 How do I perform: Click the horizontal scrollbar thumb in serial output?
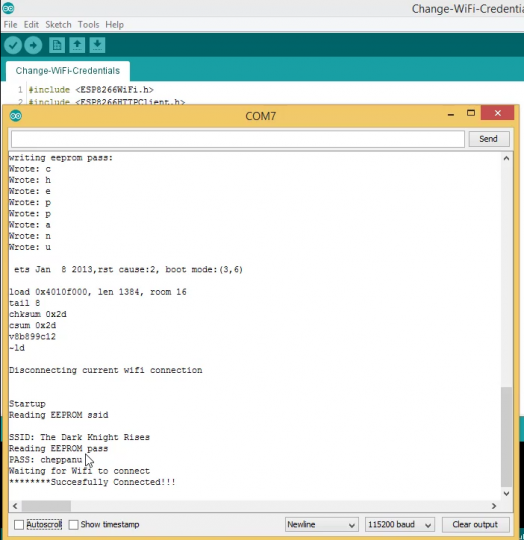(46, 506)
